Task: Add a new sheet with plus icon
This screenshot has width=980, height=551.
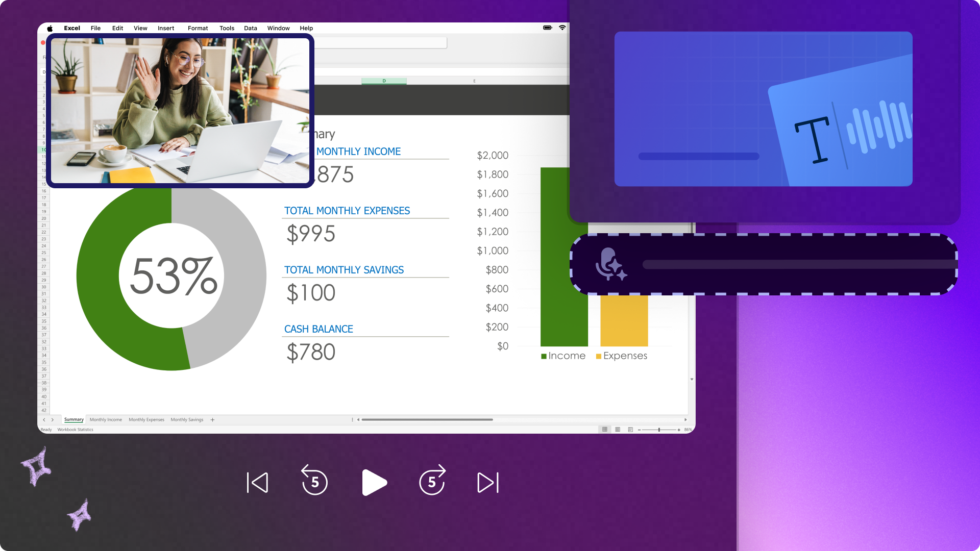Action: tap(212, 420)
